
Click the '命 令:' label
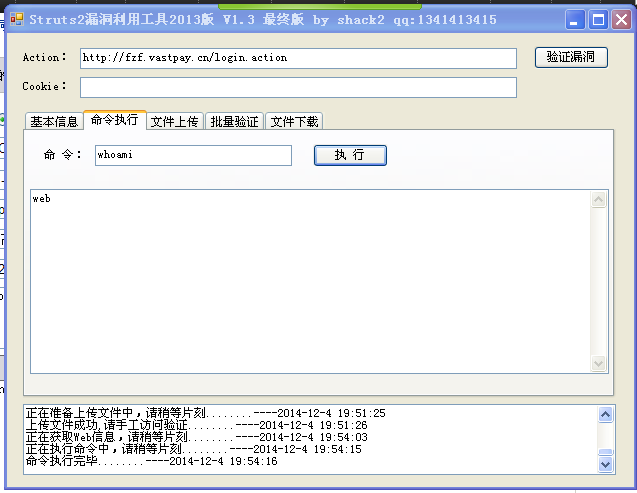(x=63, y=155)
